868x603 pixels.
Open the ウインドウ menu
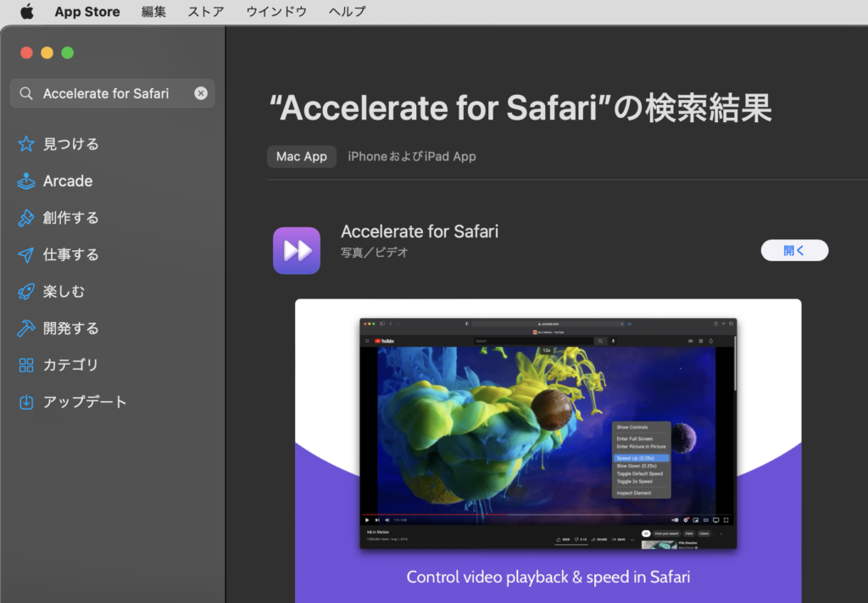click(x=276, y=11)
